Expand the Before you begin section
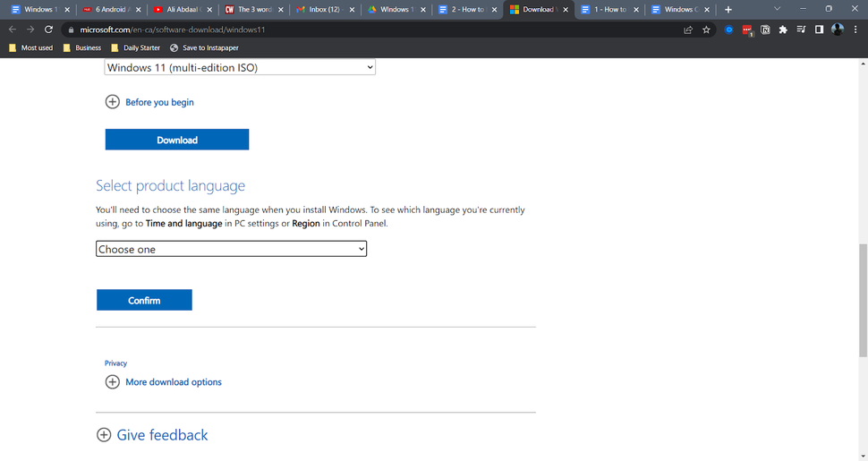The image size is (868, 461). pos(149,102)
